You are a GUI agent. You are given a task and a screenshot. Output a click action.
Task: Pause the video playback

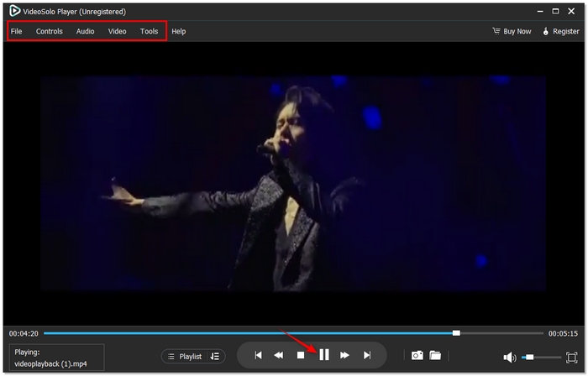(323, 355)
